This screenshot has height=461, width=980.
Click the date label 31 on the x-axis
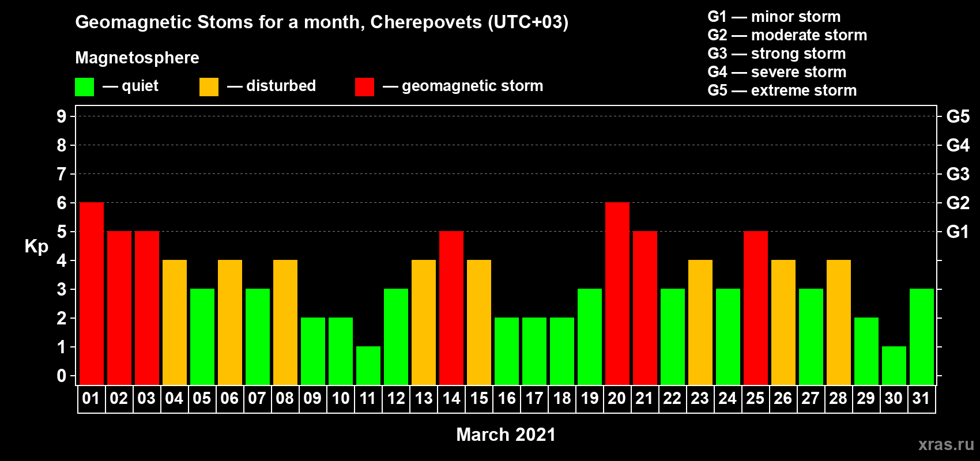click(921, 399)
